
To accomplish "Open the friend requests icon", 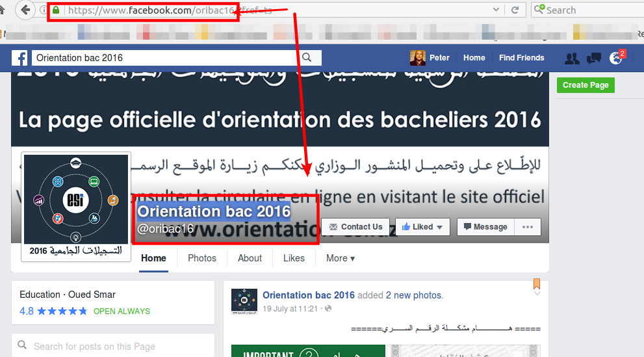I will 572,59.
